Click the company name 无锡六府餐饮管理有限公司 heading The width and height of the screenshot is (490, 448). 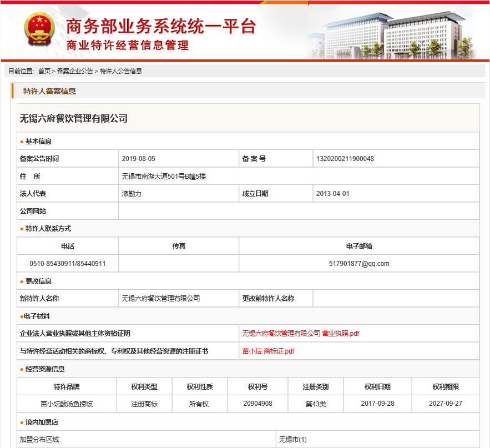(74, 118)
